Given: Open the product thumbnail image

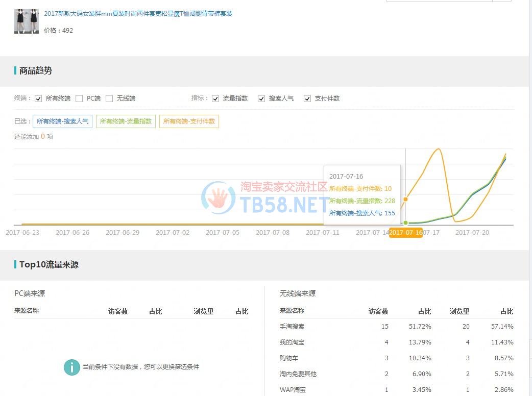Looking at the screenshot, I should [x=27, y=21].
